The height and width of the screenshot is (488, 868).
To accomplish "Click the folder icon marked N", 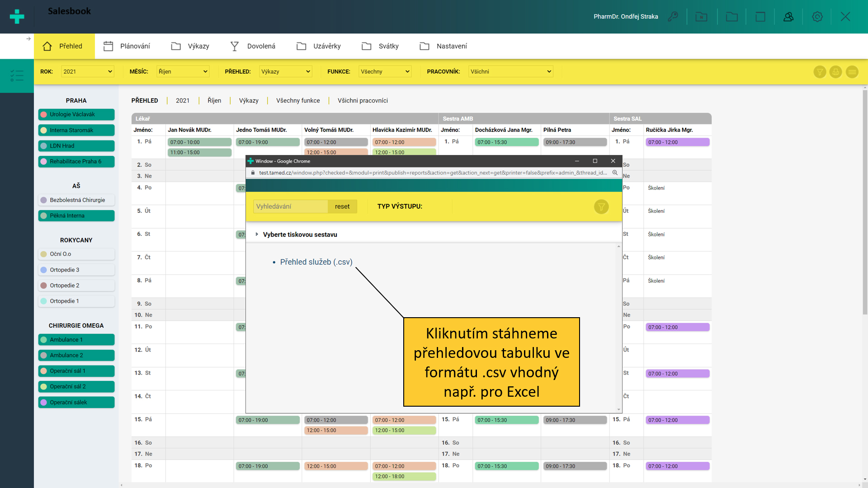I will click(701, 17).
